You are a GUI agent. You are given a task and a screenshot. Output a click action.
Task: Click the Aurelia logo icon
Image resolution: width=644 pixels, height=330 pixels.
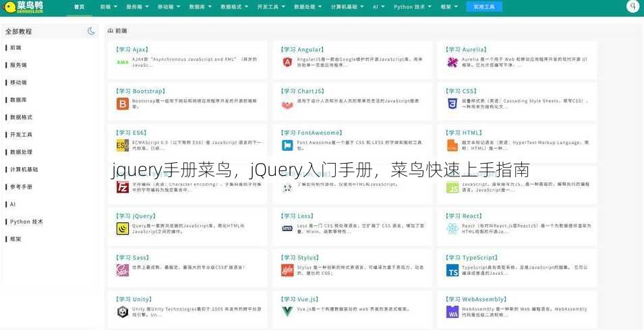[x=452, y=63]
